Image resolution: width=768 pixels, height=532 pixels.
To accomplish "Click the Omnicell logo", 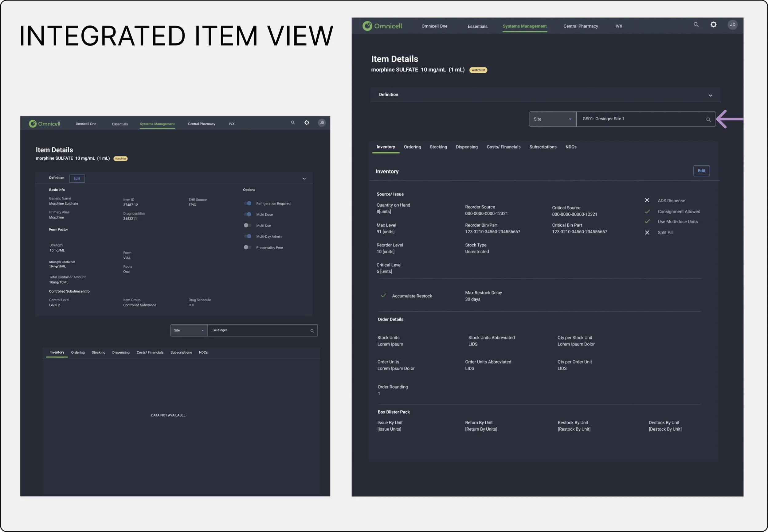I will click(x=382, y=26).
